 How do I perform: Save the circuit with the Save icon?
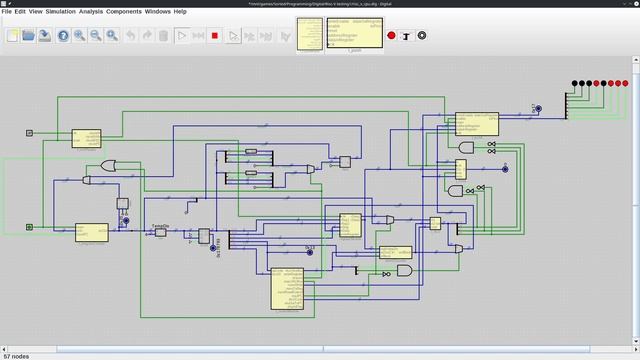point(45,36)
